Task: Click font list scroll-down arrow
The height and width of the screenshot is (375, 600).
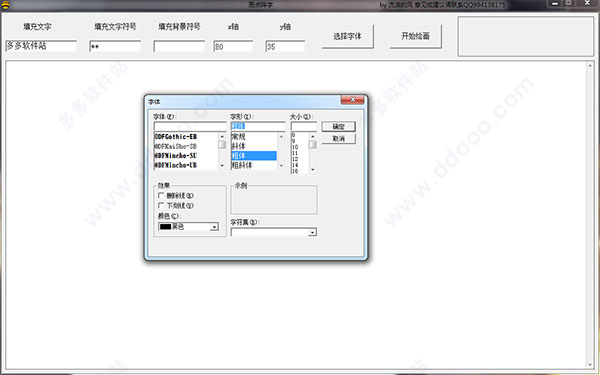Action: 222,166
